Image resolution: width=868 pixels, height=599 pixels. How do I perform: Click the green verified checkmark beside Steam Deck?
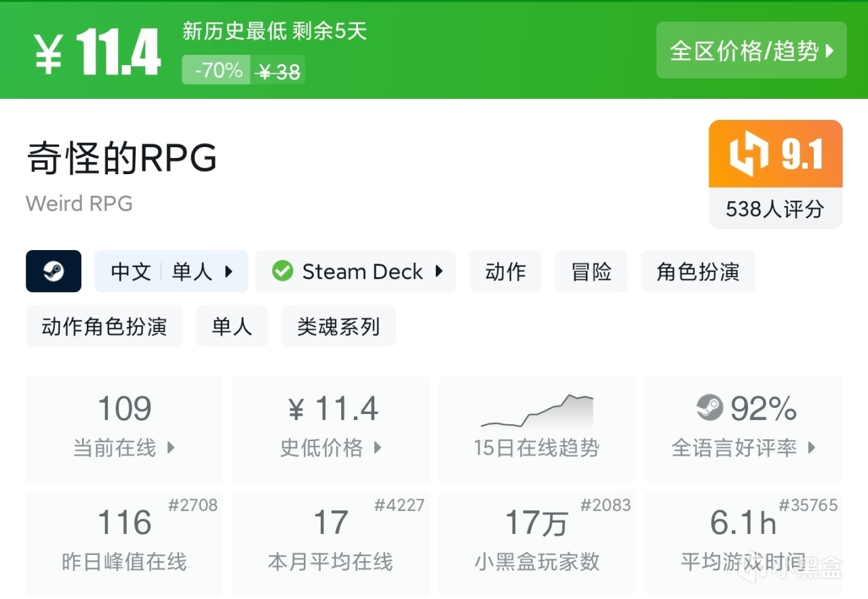pyautogui.click(x=283, y=271)
